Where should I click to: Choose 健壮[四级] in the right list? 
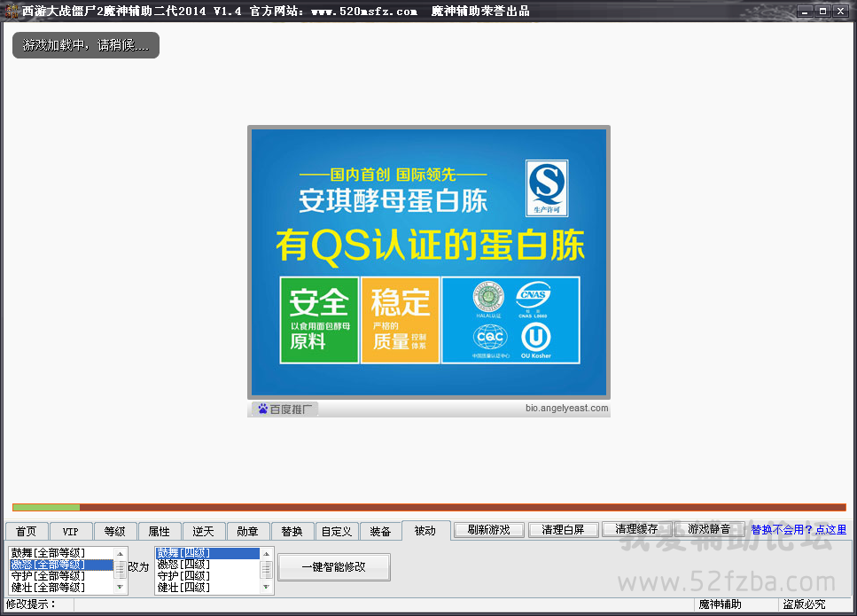pos(184,587)
